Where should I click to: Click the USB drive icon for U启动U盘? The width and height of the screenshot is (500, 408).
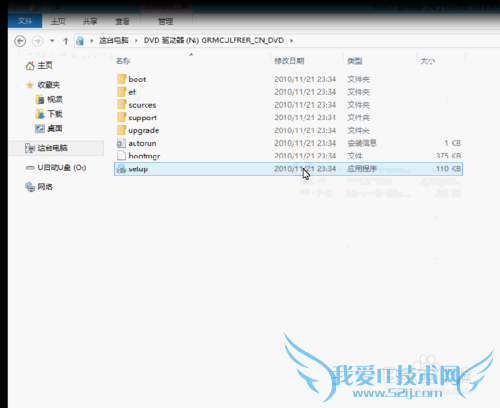point(30,168)
